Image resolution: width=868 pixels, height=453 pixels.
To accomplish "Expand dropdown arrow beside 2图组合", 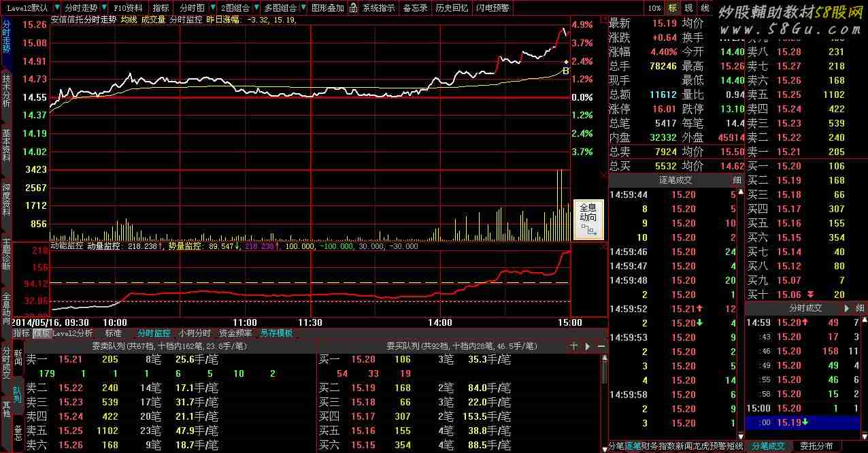I will point(256,7).
